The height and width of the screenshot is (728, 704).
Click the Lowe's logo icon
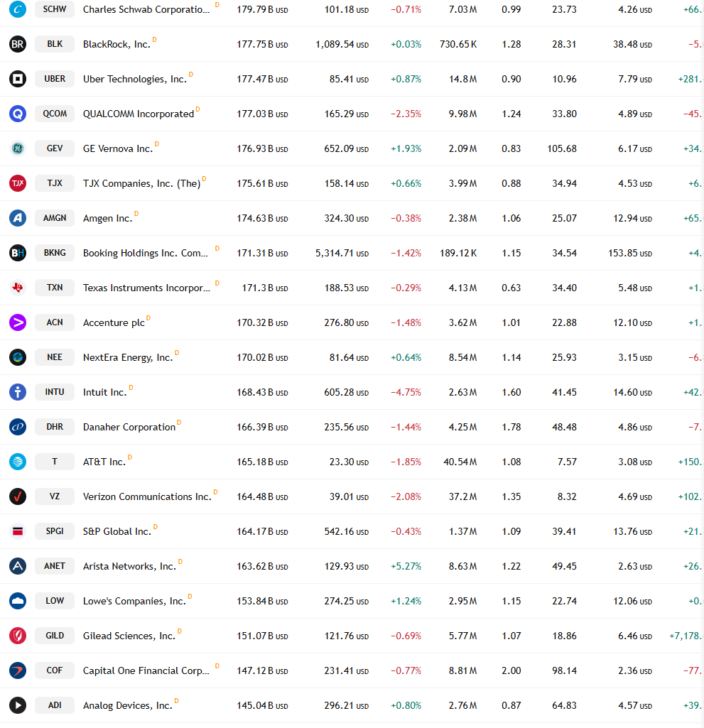18,601
